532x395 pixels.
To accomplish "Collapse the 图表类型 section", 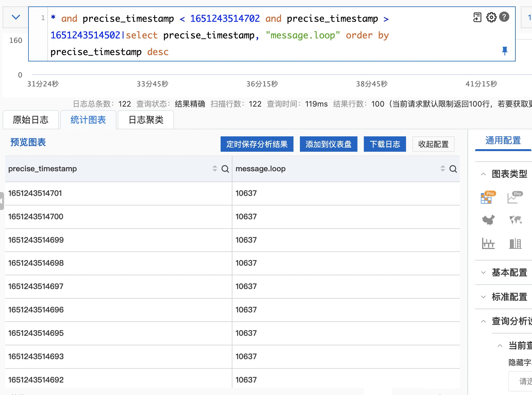I will 483,174.
